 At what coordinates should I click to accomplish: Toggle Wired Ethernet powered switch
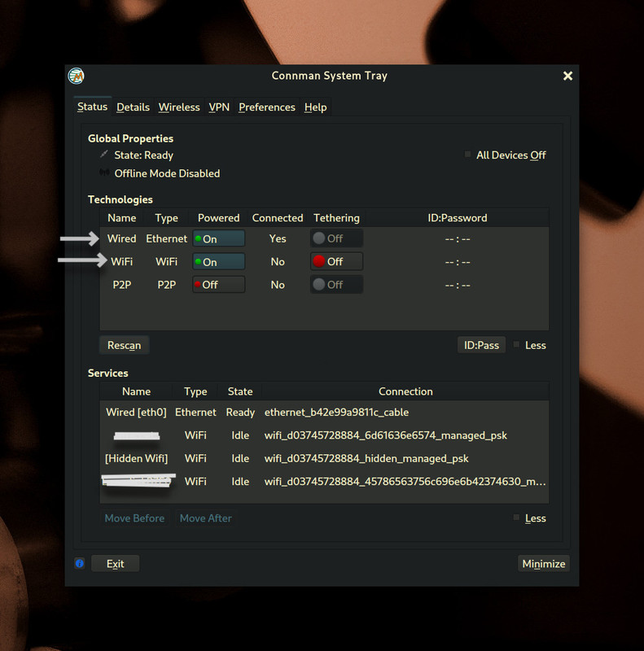(x=218, y=238)
